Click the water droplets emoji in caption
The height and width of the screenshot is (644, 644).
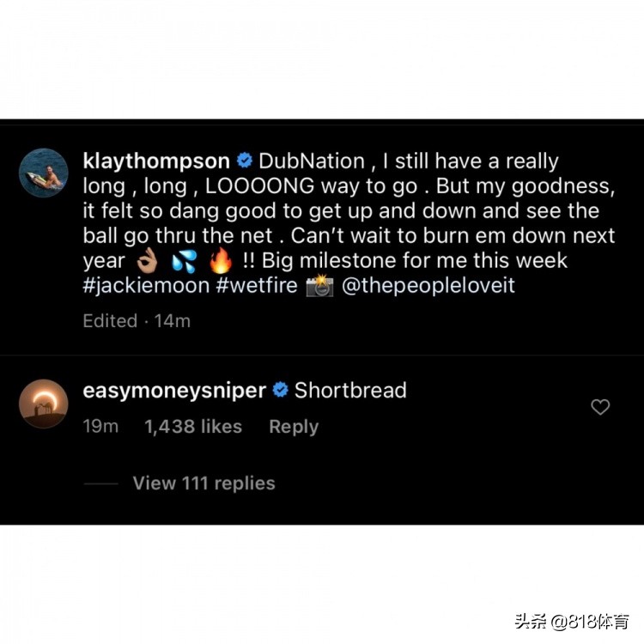pos(184,261)
